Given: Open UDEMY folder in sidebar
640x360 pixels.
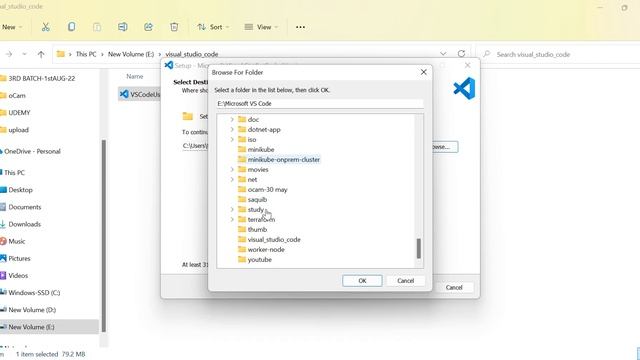Looking at the screenshot, I should click(19, 113).
